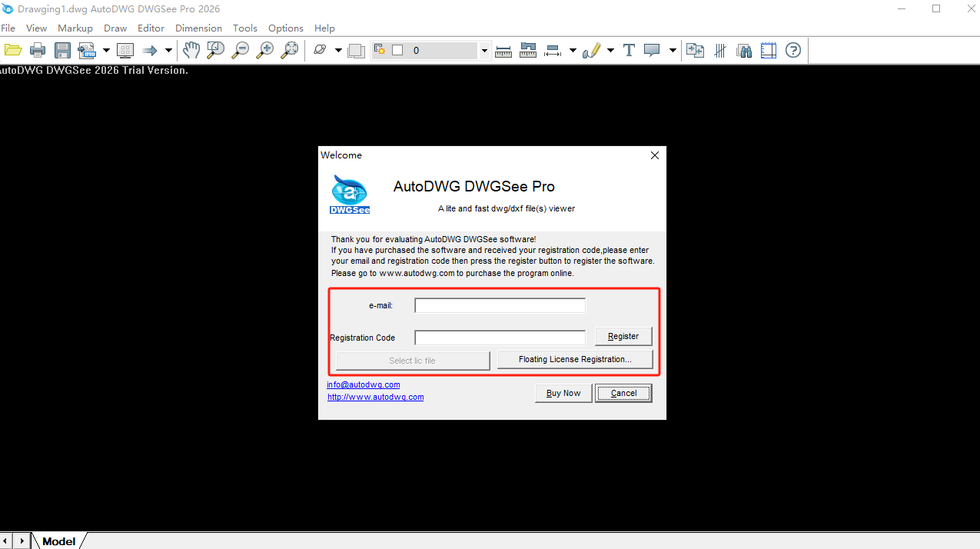Click the e-mail input field
Image resolution: width=980 pixels, height=549 pixels.
[x=500, y=306]
